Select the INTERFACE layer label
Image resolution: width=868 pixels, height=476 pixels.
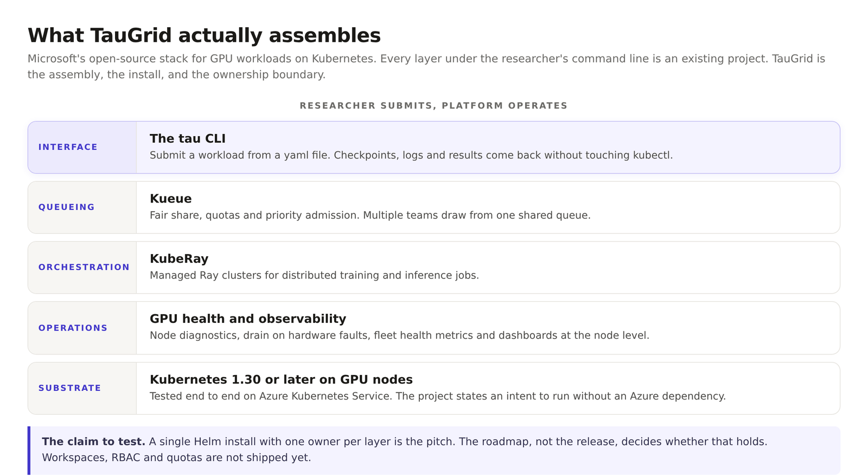click(68, 147)
